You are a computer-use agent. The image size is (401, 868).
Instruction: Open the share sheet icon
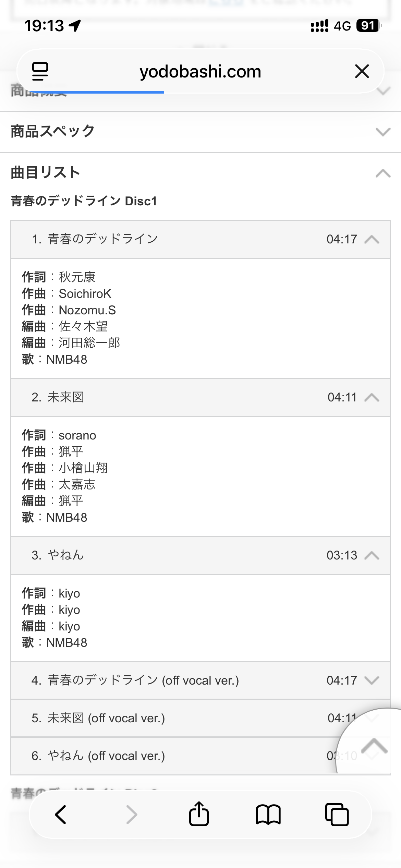199,815
